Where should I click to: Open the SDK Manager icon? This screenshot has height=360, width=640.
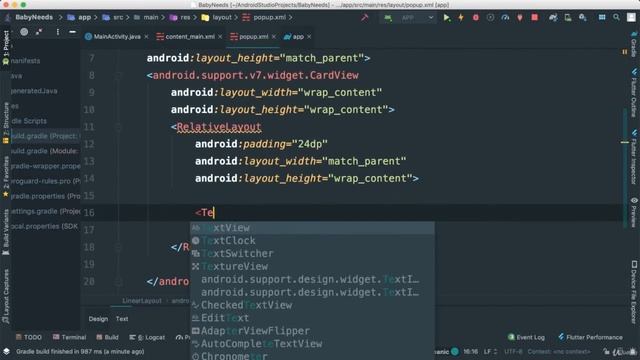(582, 18)
